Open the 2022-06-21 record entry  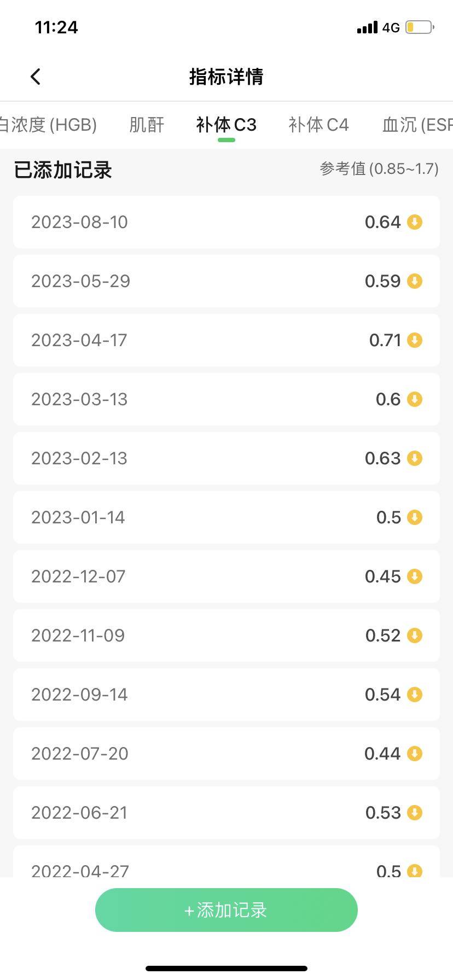[x=226, y=813]
